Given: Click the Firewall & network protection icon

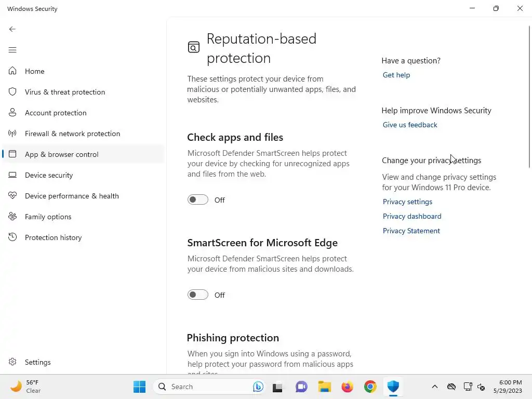Looking at the screenshot, I should tap(13, 134).
